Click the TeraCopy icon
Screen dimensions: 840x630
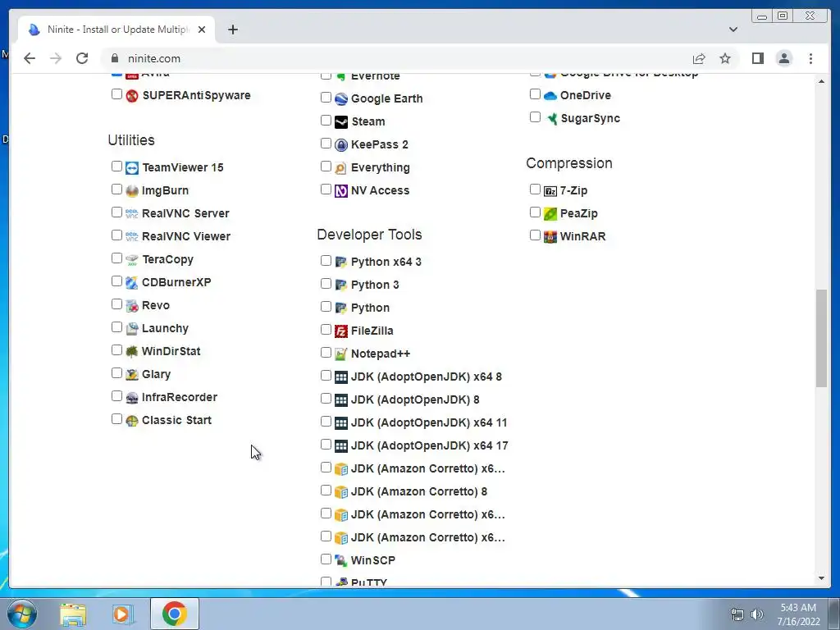[x=132, y=260]
